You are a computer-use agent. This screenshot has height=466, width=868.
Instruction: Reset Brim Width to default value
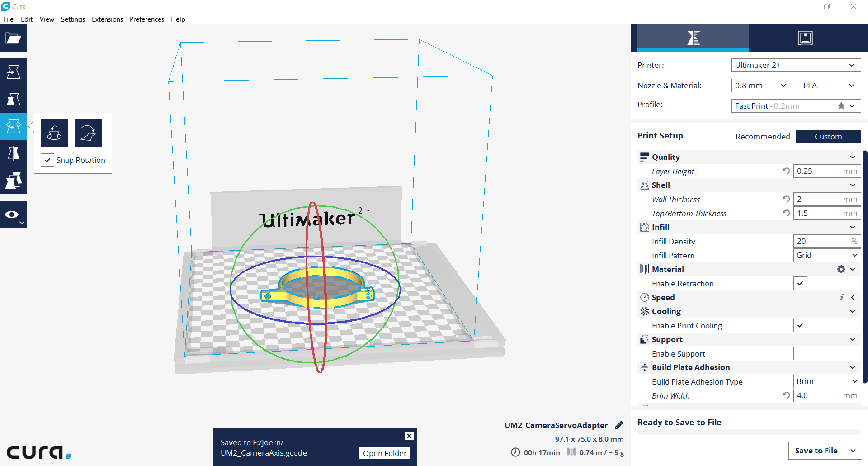tap(786, 395)
